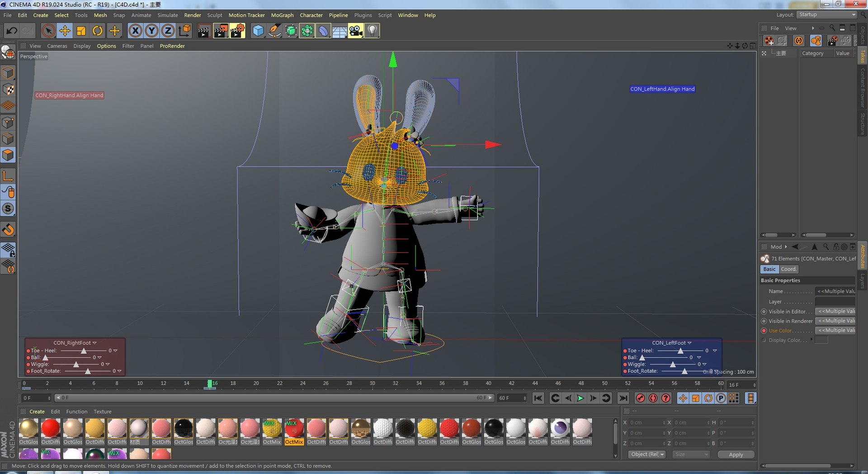Click the Name field in Basic Properties

pos(835,291)
